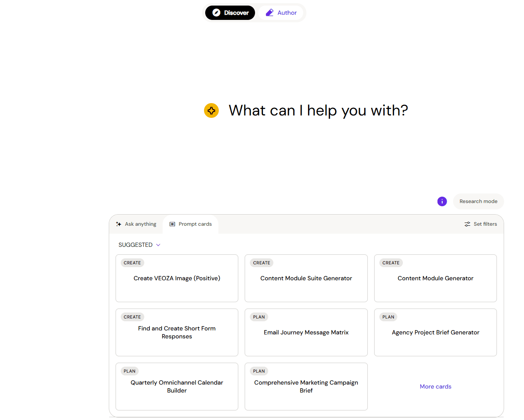This screenshot has width=524, height=420.
Task: Click PLAN tag on Agency Project Brief Generator card
Action: pyautogui.click(x=388, y=317)
